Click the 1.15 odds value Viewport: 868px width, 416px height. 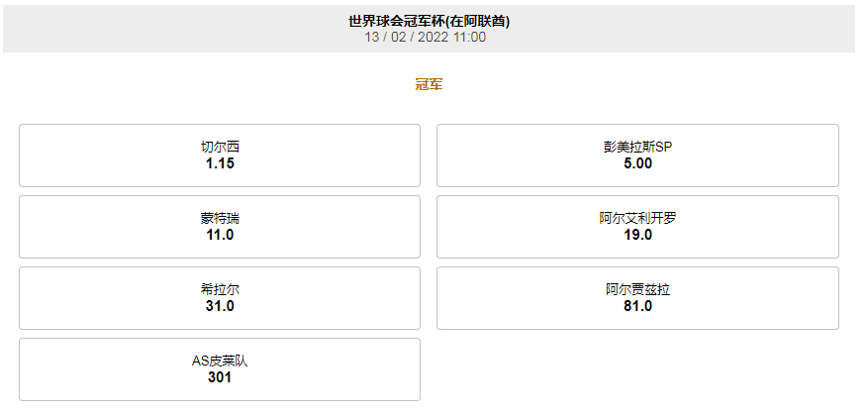pos(220,163)
